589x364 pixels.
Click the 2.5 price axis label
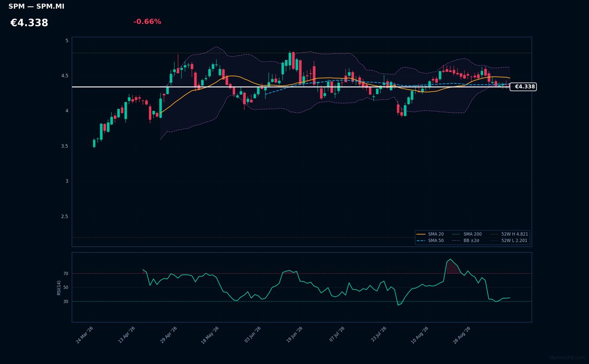click(64, 217)
